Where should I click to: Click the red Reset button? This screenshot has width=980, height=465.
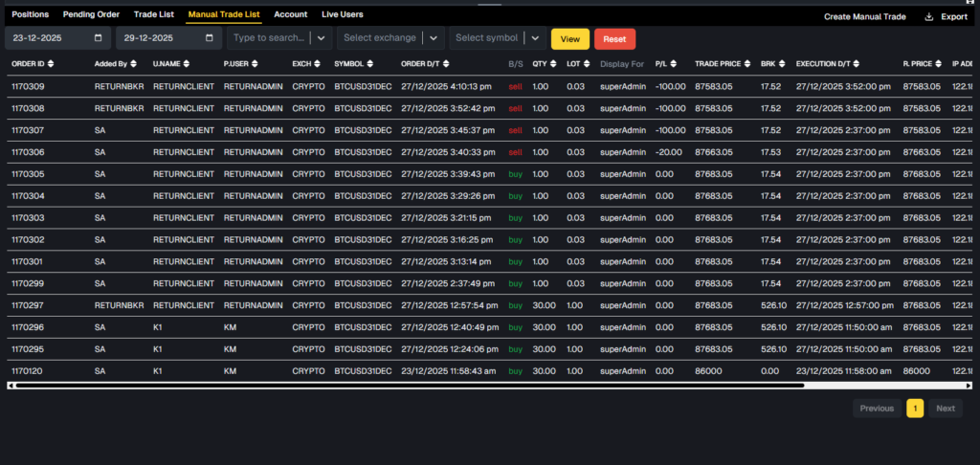[x=614, y=39]
